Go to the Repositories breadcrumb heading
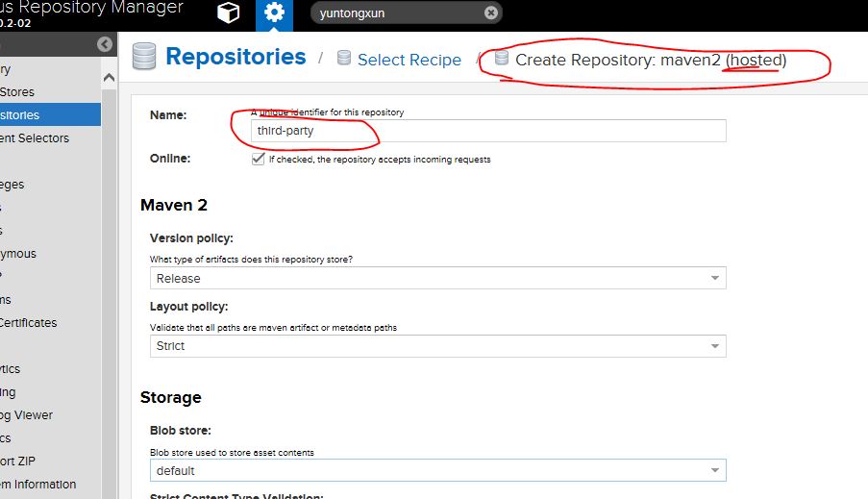The image size is (868, 499). click(x=236, y=57)
